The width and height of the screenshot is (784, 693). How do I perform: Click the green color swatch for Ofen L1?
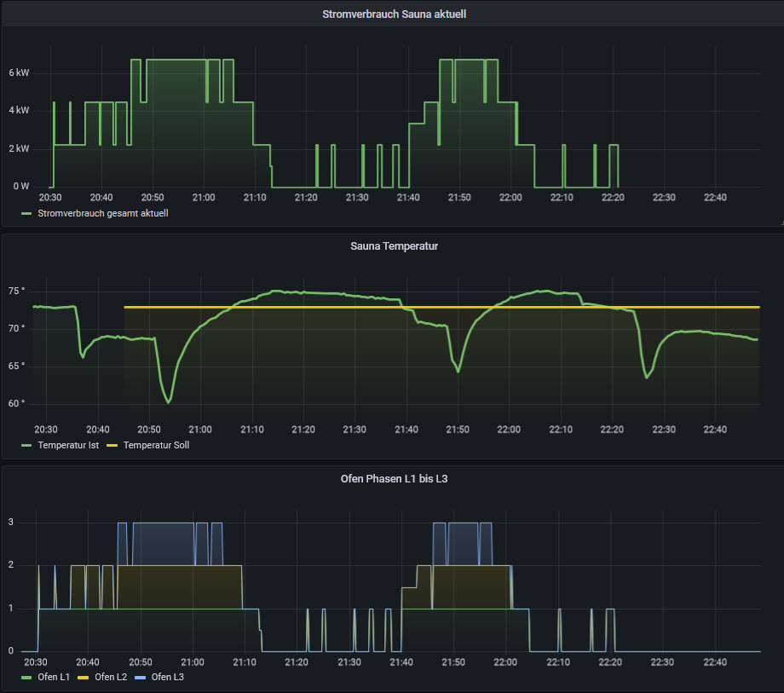[26, 677]
